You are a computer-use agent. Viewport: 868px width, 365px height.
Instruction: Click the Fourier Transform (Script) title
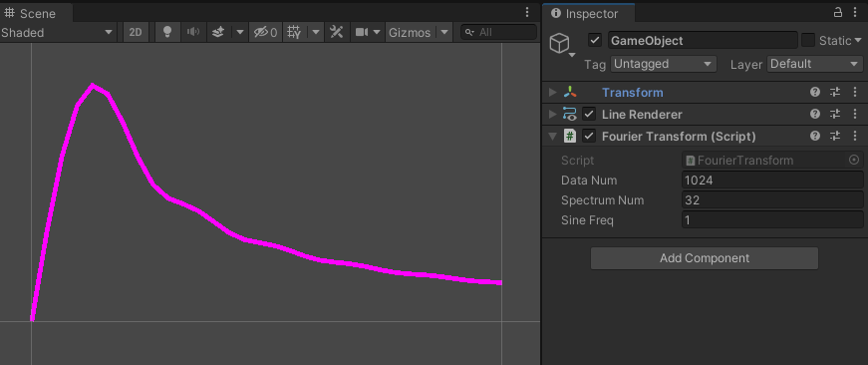[679, 136]
